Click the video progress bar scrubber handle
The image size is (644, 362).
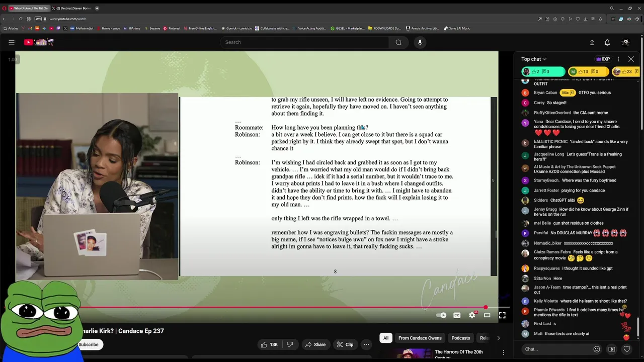pyautogui.click(x=486, y=307)
